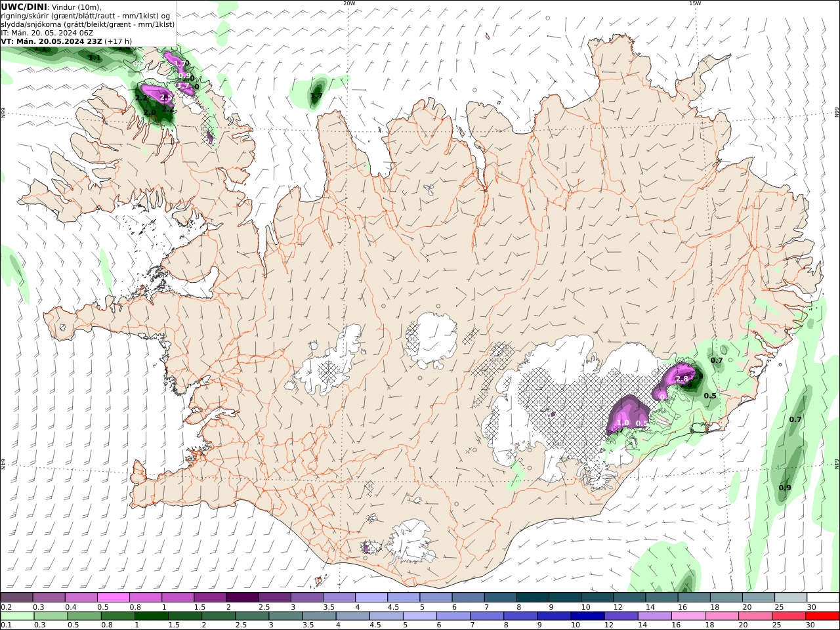Click the 0.5 rain value in southeast Iceland

[710, 396]
